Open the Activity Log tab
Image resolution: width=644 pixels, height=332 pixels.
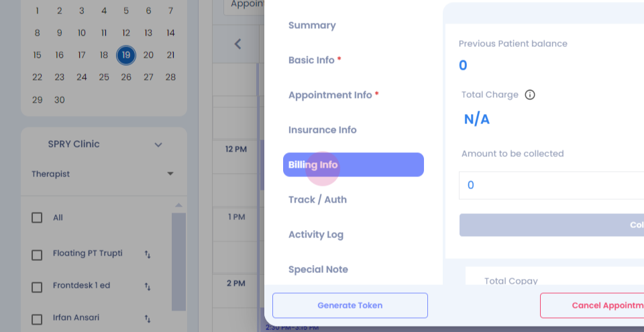[x=316, y=235]
